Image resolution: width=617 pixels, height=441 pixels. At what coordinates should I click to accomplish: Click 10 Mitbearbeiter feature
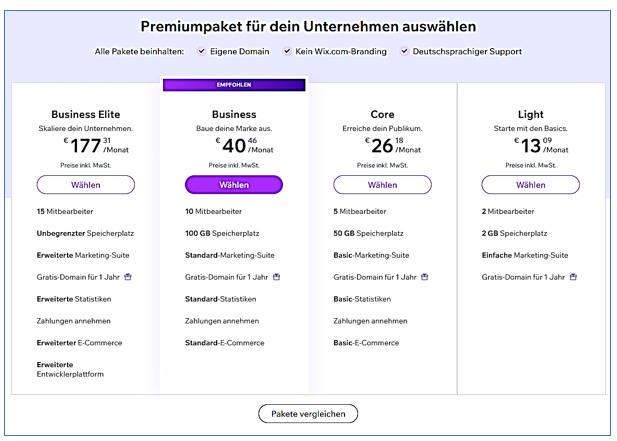point(213,211)
